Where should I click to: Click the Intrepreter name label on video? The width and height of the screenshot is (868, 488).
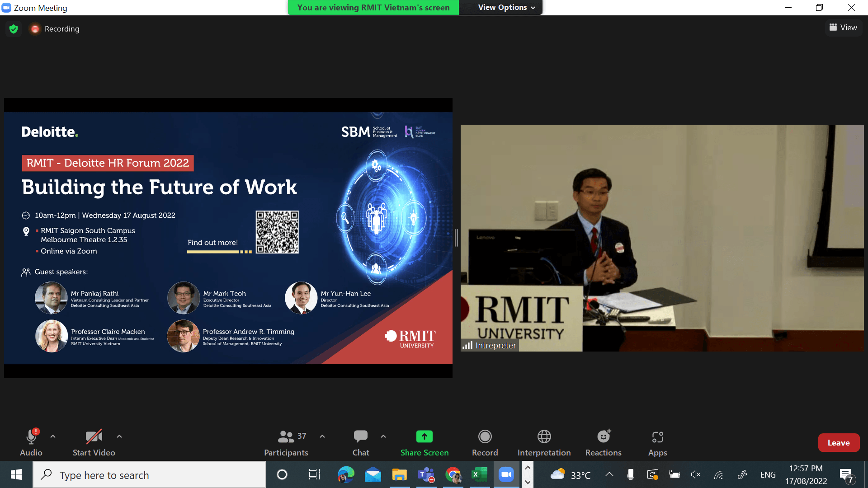point(495,346)
